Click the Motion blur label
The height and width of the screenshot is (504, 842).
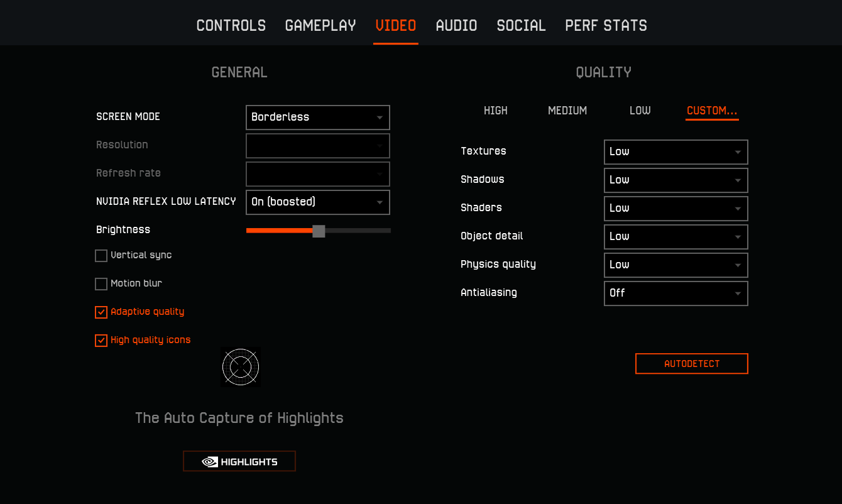(x=136, y=283)
